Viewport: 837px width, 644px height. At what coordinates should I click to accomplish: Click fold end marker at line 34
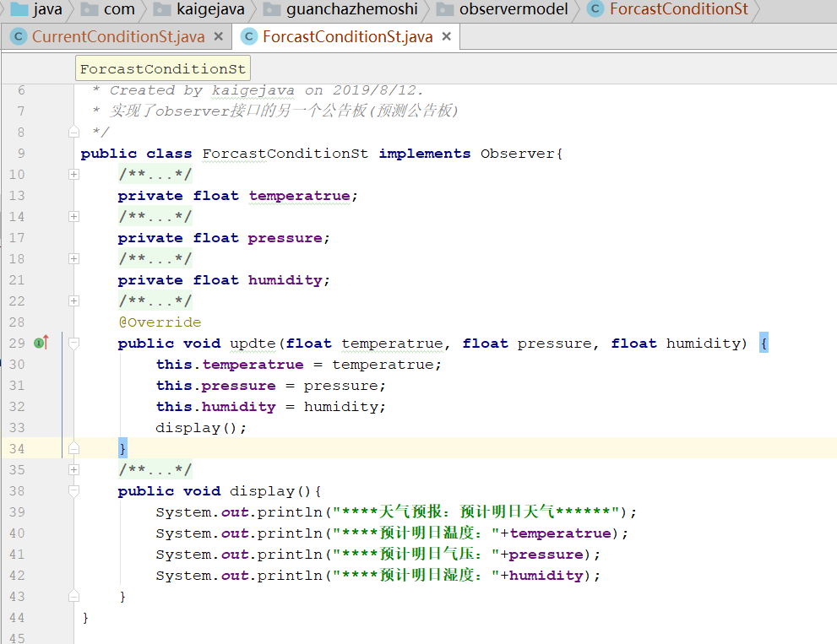click(x=74, y=448)
